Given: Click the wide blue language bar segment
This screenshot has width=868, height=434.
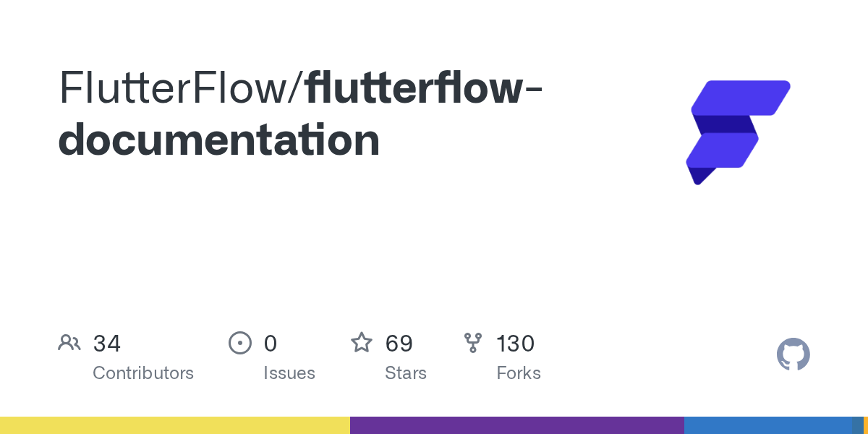Looking at the screenshot, I should (x=768, y=425).
